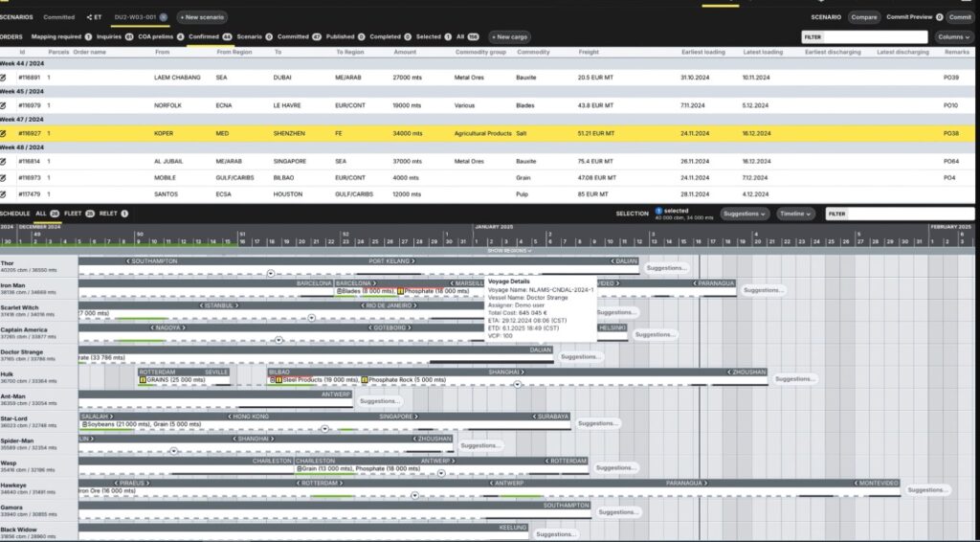Open edit icon for order #116891
Screen dimensions: 980x542
(4, 76)
